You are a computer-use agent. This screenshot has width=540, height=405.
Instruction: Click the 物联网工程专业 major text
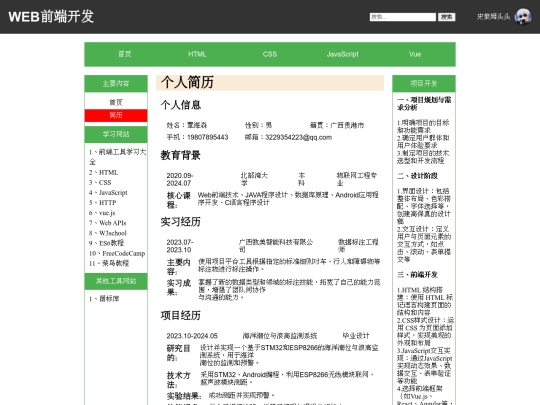(356, 179)
